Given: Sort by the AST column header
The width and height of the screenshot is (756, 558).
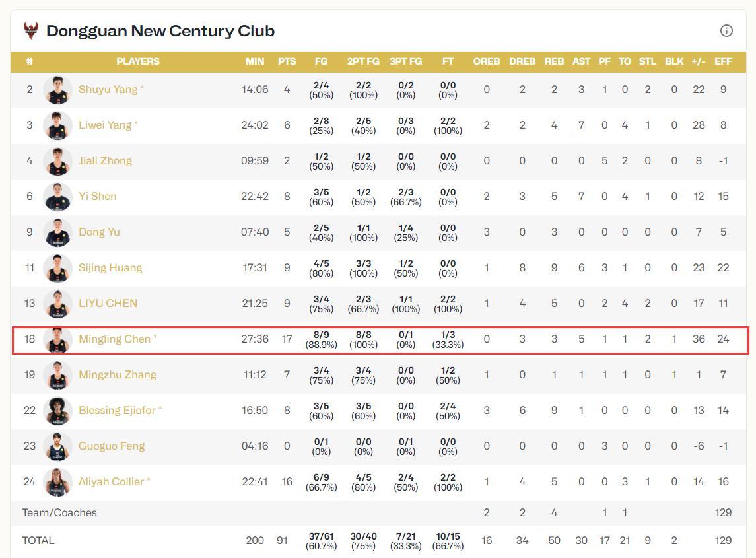Looking at the screenshot, I should [x=581, y=61].
